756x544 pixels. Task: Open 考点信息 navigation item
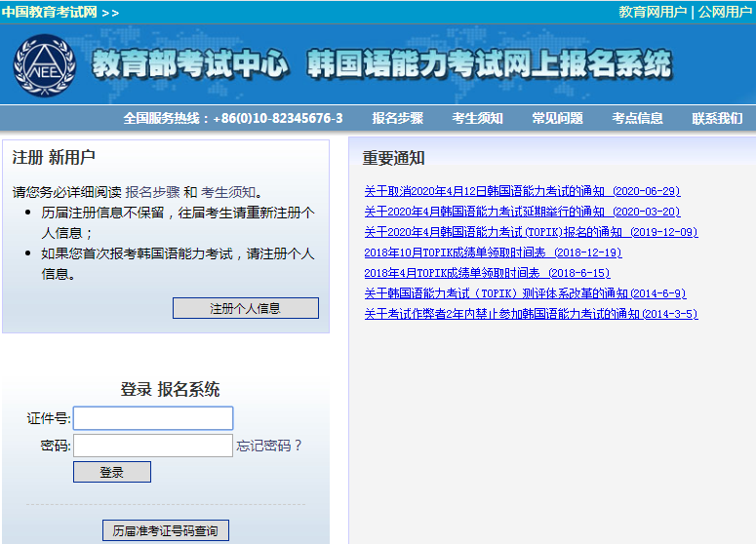[x=637, y=118]
